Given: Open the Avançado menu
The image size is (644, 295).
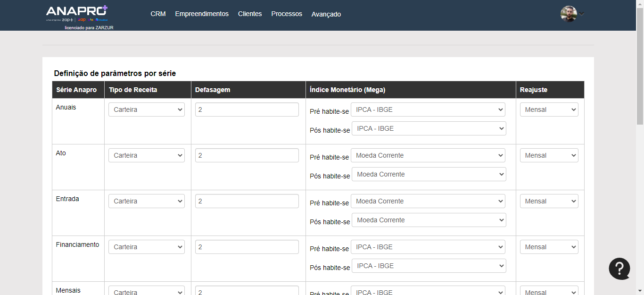Looking at the screenshot, I should [x=326, y=14].
